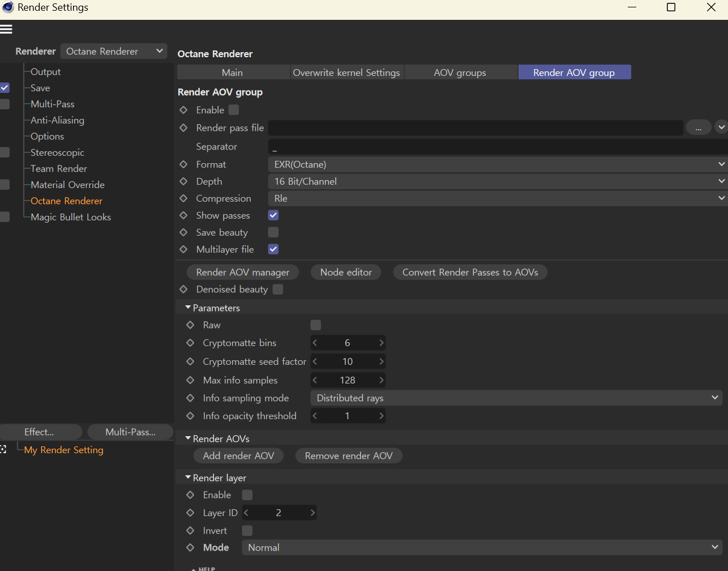Open the Info sampling mode dropdown
This screenshot has width=728, height=571.
[x=516, y=398]
